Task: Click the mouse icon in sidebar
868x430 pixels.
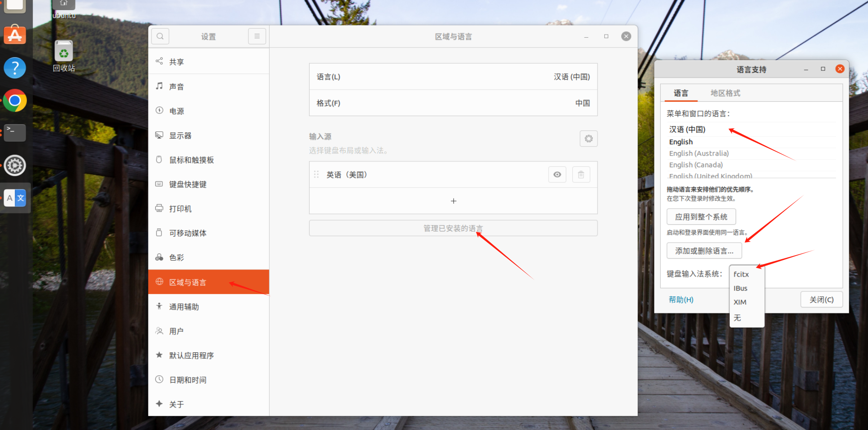Action: pos(159,159)
